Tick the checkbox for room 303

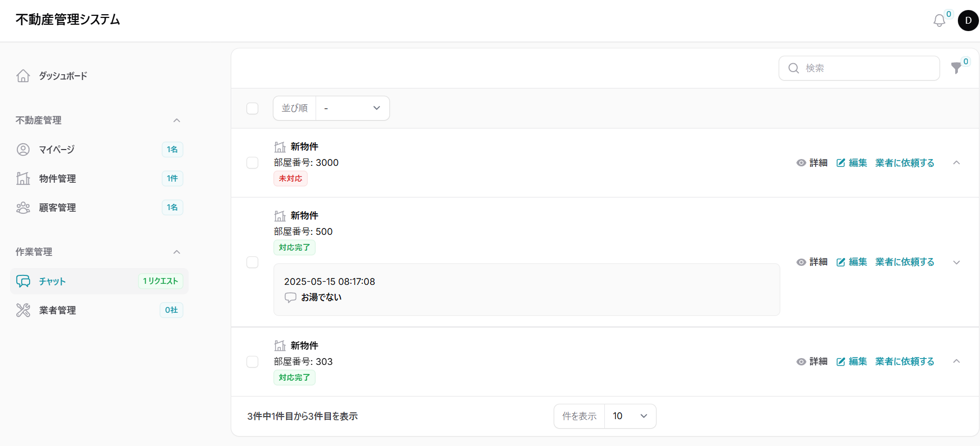pyautogui.click(x=252, y=362)
